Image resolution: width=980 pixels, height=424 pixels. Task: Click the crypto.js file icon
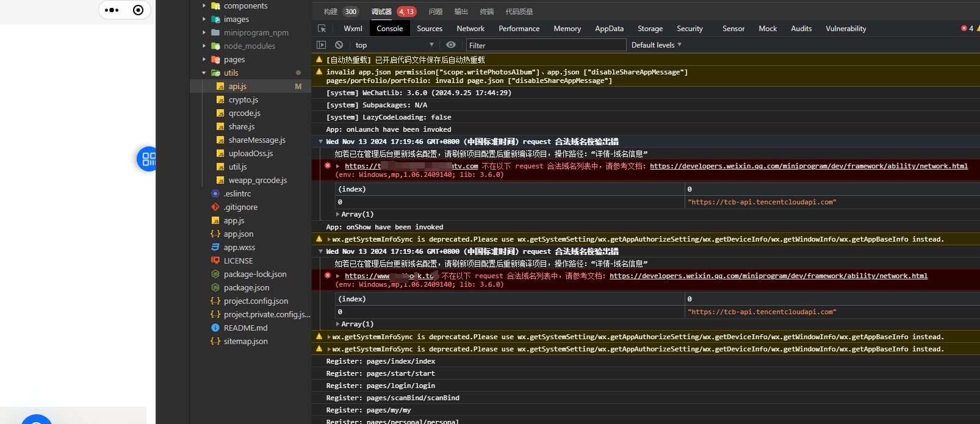coord(220,100)
